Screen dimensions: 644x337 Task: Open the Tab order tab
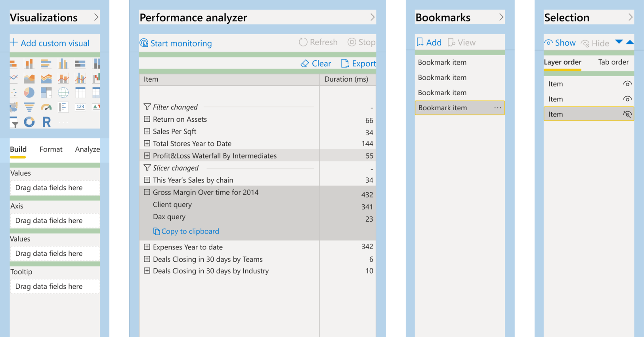coord(613,62)
